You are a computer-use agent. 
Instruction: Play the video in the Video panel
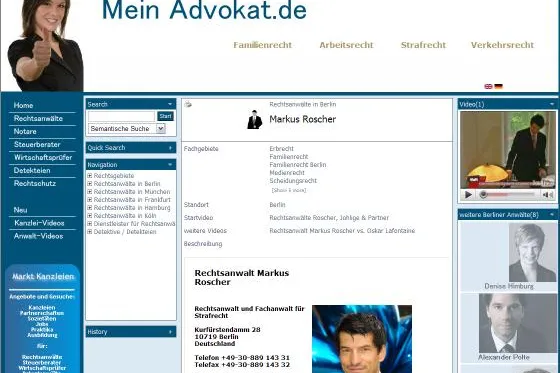click(x=468, y=195)
